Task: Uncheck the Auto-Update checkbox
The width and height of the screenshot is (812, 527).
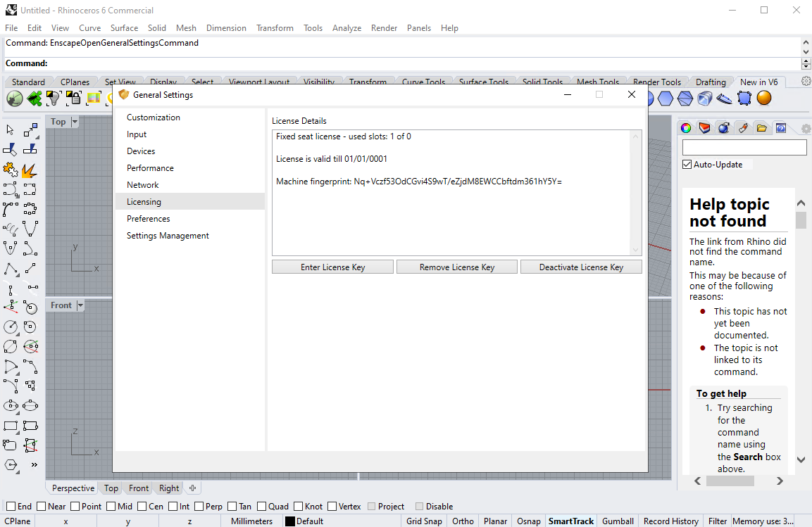Action: 687,165
